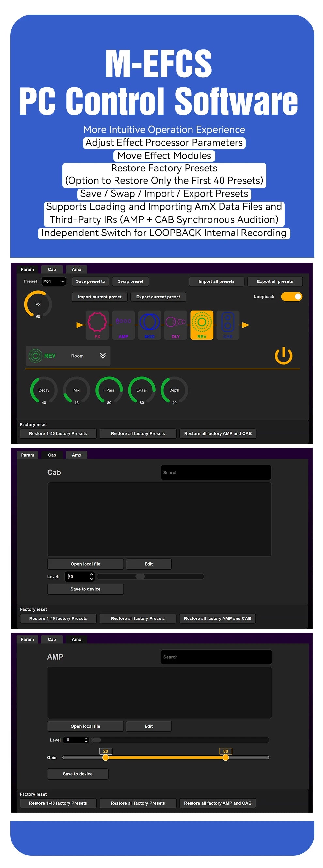
Task: Click Swap preset button
Action: click(131, 281)
